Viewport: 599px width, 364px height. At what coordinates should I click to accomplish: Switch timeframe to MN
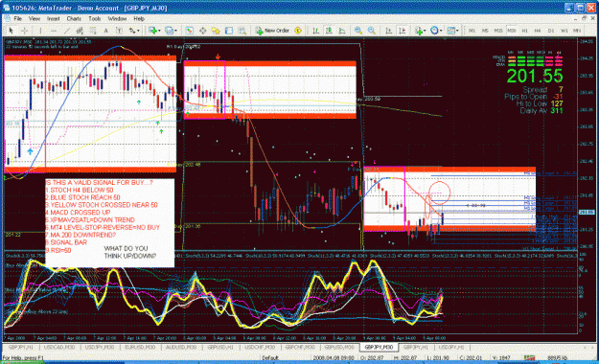pos(577,31)
